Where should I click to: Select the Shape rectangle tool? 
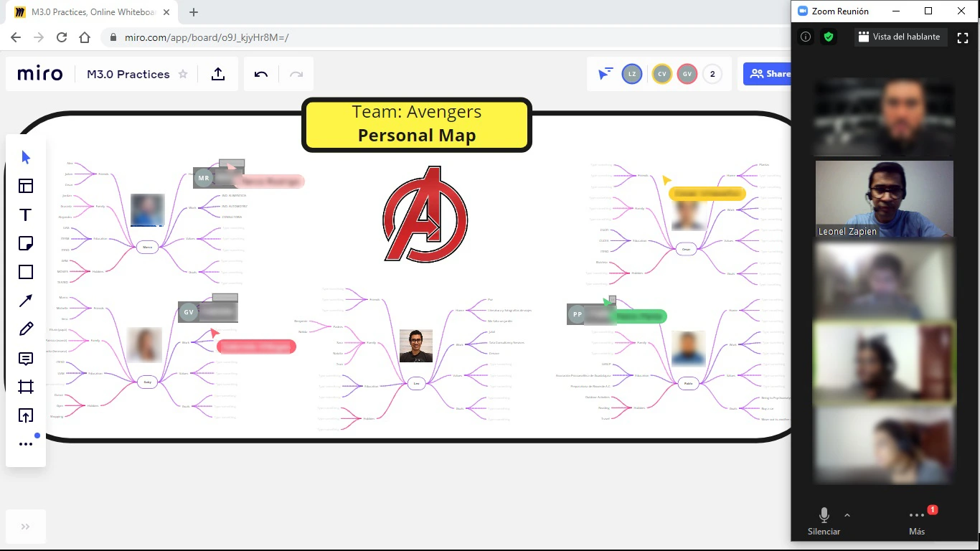[26, 272]
